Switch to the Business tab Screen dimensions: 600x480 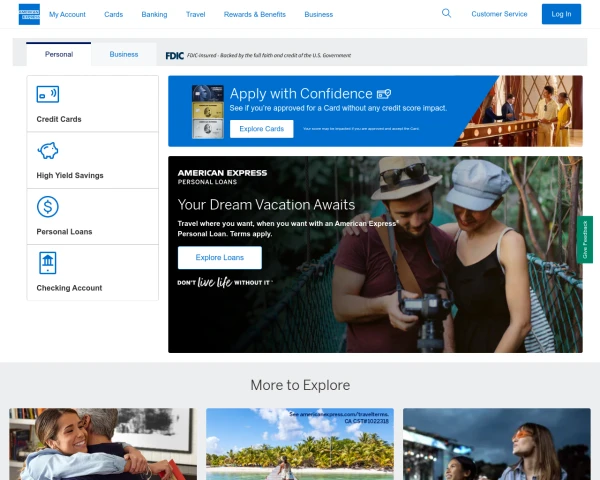[124, 54]
